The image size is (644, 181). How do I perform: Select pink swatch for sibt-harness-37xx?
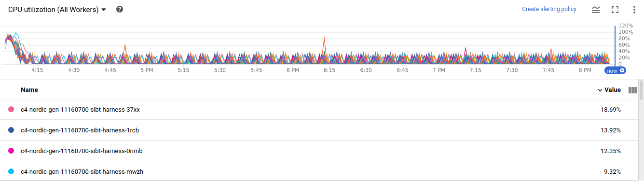(11, 110)
